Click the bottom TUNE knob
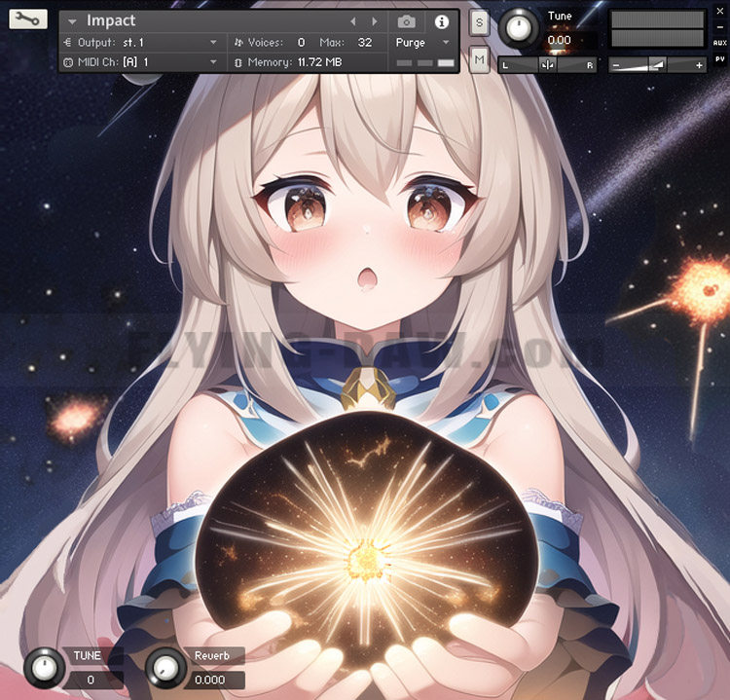The image size is (730, 700). [x=44, y=668]
